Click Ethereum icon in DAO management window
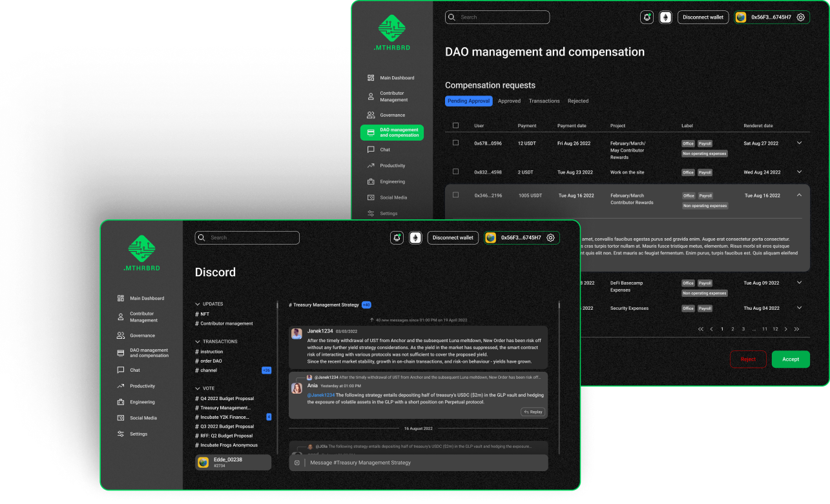Image resolution: width=830 pixels, height=504 pixels. click(665, 17)
